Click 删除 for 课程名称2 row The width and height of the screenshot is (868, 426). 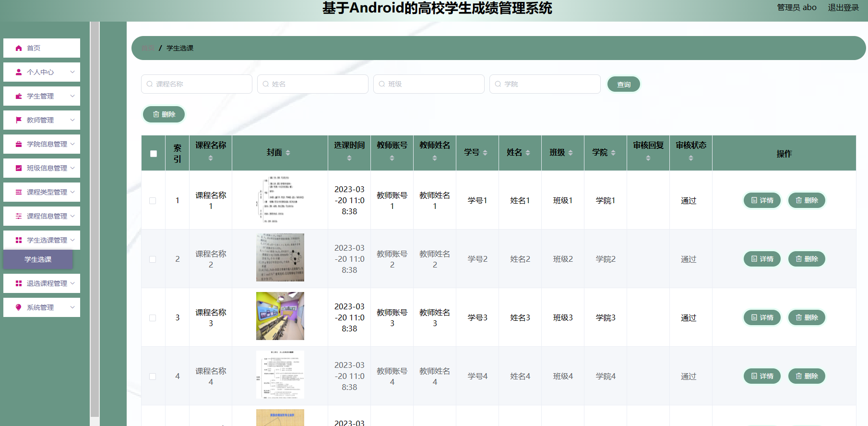(x=807, y=259)
